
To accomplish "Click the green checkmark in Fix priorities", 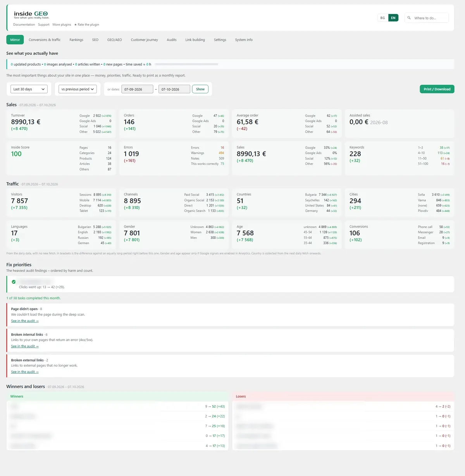I will tap(14, 282).
